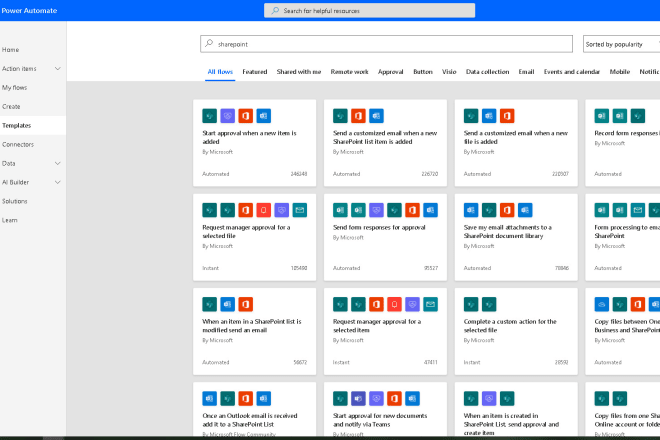Click the Approvals icon on the 'Send form responses for approval' card

pos(376,210)
